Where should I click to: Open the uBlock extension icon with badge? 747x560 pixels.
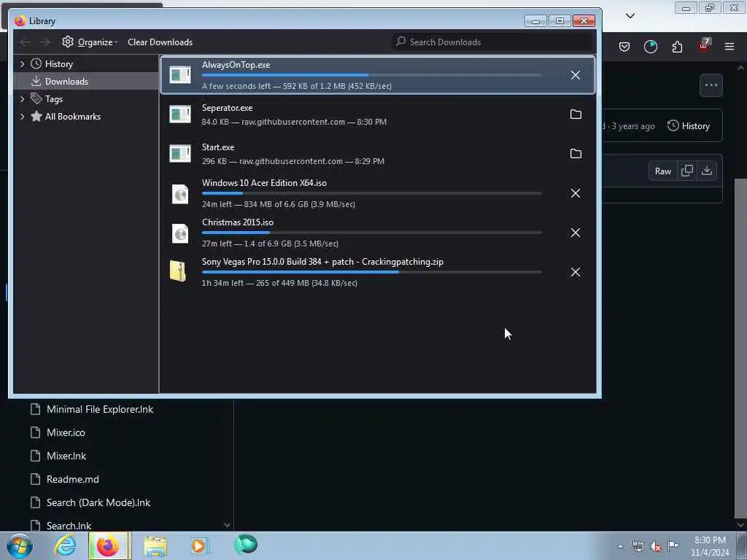[704, 46]
